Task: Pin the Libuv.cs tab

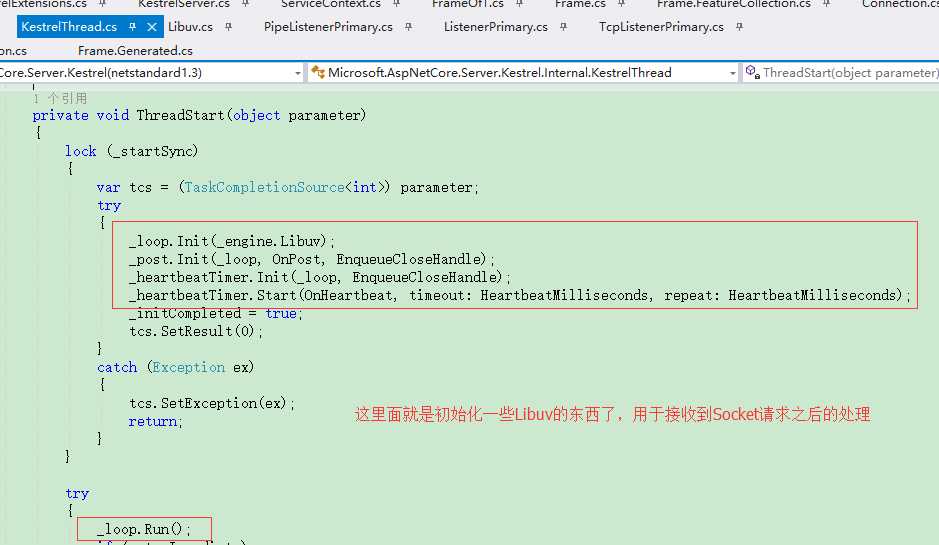Action: [x=228, y=27]
